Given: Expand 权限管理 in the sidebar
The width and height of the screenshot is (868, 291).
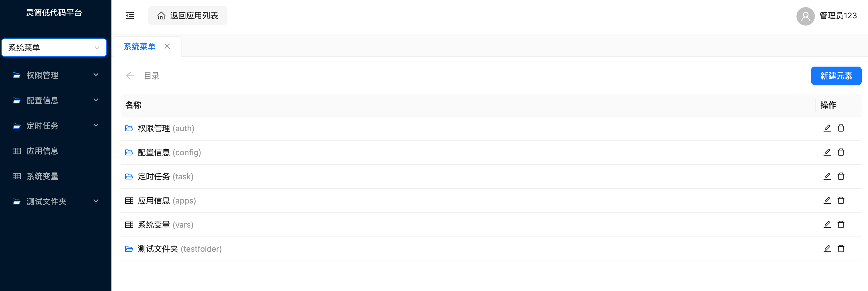Looking at the screenshot, I should coord(55,75).
